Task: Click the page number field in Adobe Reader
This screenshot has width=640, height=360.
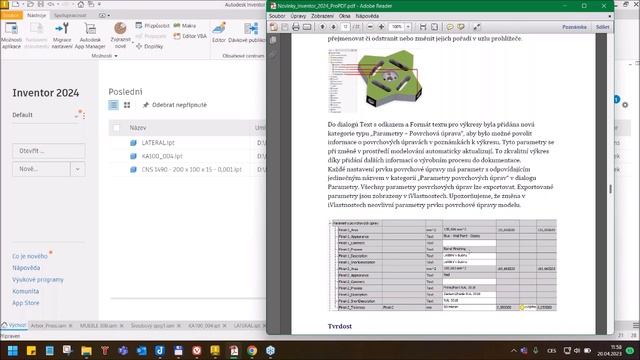Action: [x=345, y=27]
